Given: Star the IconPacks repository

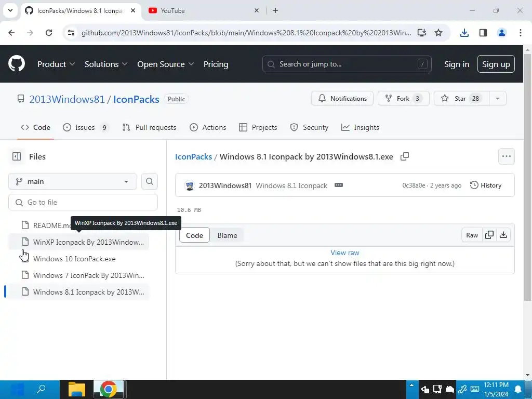Looking at the screenshot, I should tap(461, 98).
